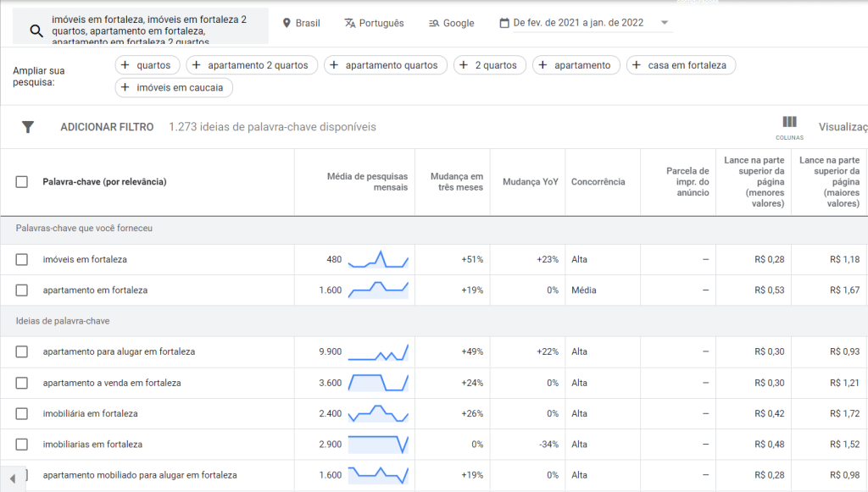Check 'apartamento em fortaleza' row checkbox
Image resolution: width=868 pixels, height=492 pixels.
(21, 290)
